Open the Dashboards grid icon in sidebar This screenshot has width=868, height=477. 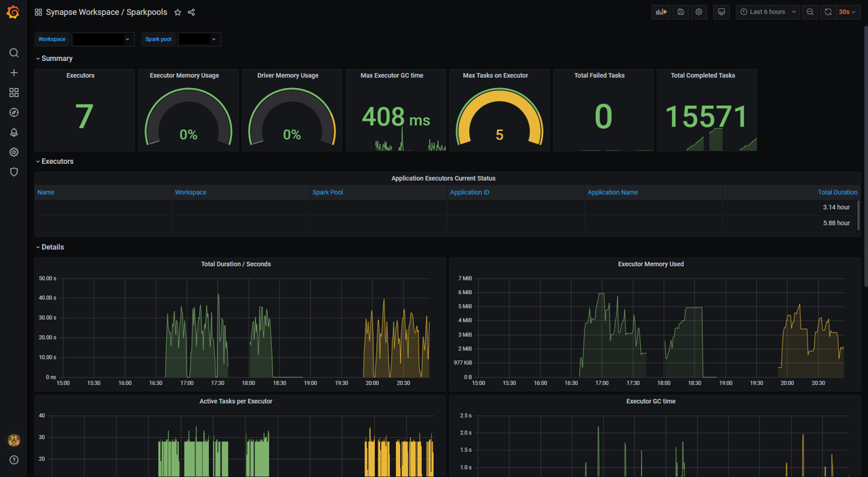click(14, 93)
